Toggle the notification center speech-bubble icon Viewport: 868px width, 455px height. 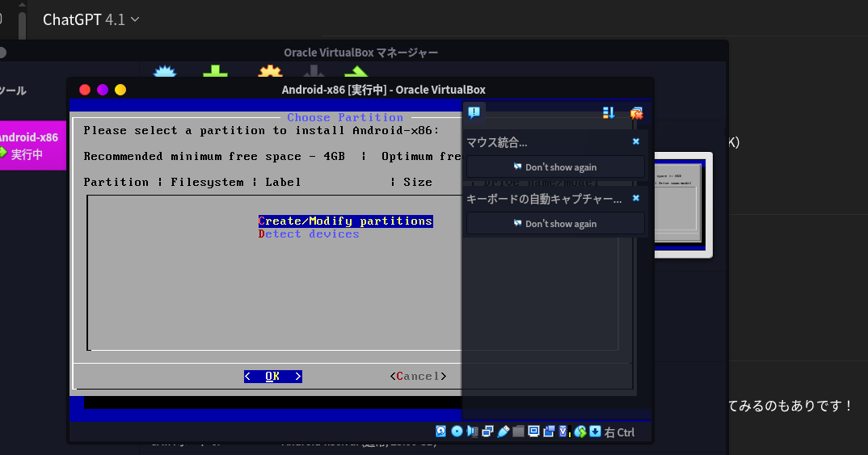coord(474,112)
